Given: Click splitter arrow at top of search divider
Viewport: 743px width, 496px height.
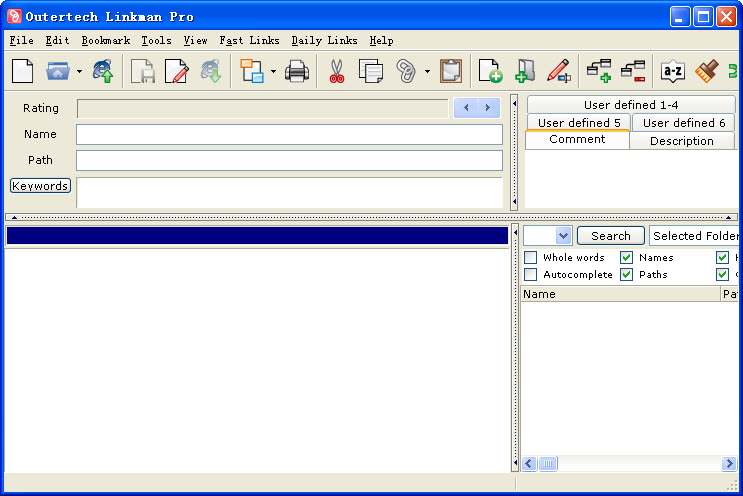Looking at the screenshot, I should tap(515, 233).
